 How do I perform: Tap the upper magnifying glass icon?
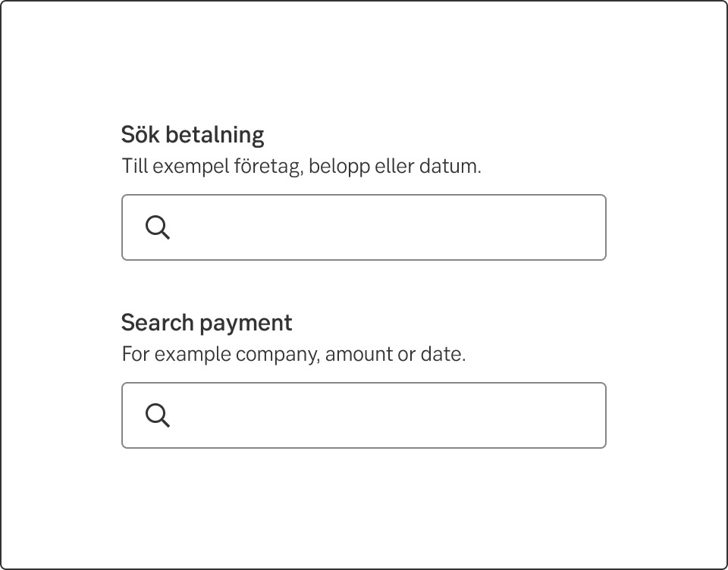[158, 227]
